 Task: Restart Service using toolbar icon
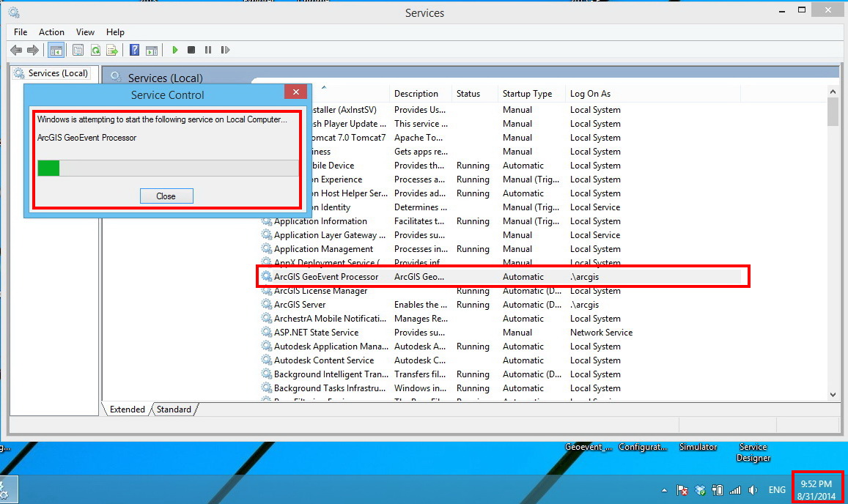(x=226, y=50)
